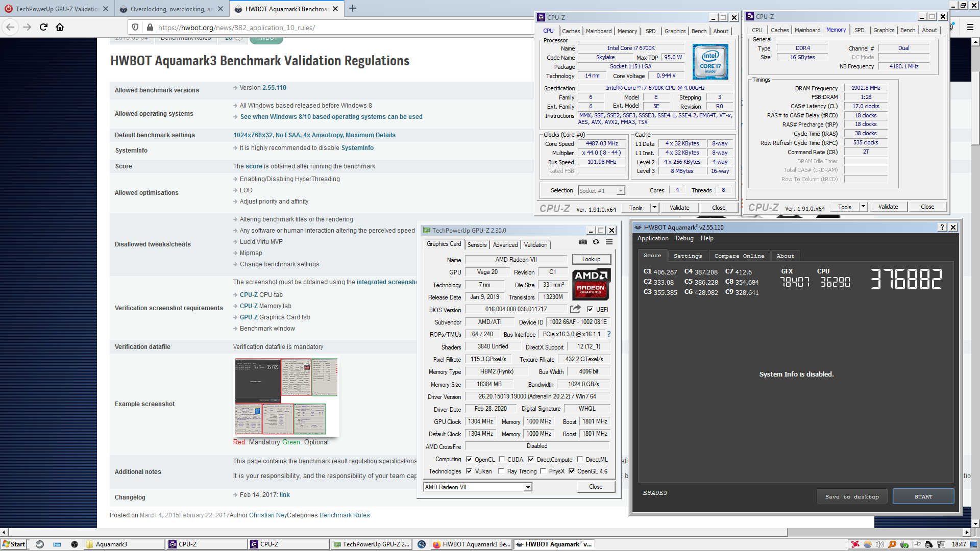Toggle the DirectCompute checkbox
The width and height of the screenshot is (980, 551).
point(531,459)
